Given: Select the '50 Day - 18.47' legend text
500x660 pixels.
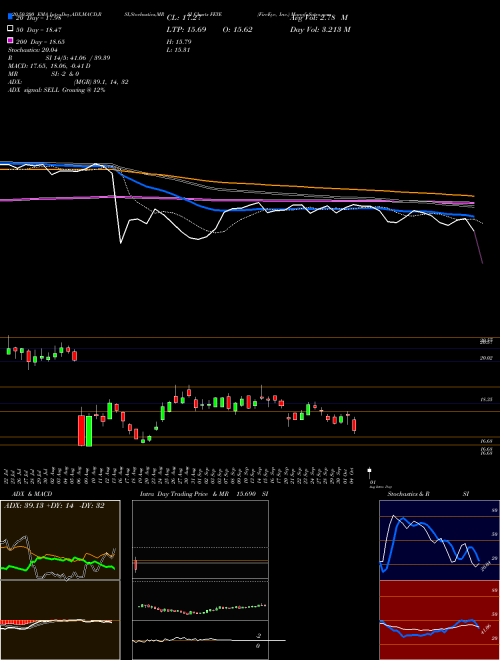Looking at the screenshot, I should tap(39, 30).
